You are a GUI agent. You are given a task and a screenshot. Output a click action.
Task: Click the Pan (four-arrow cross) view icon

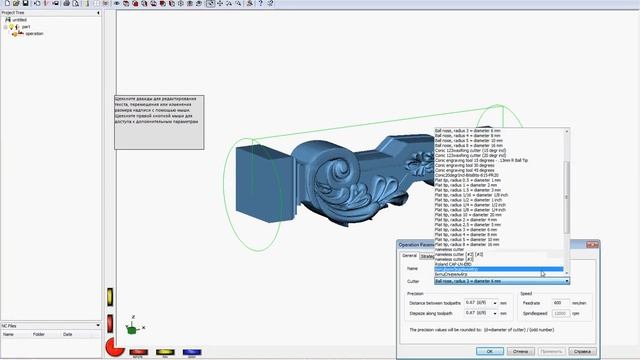click(220, 4)
